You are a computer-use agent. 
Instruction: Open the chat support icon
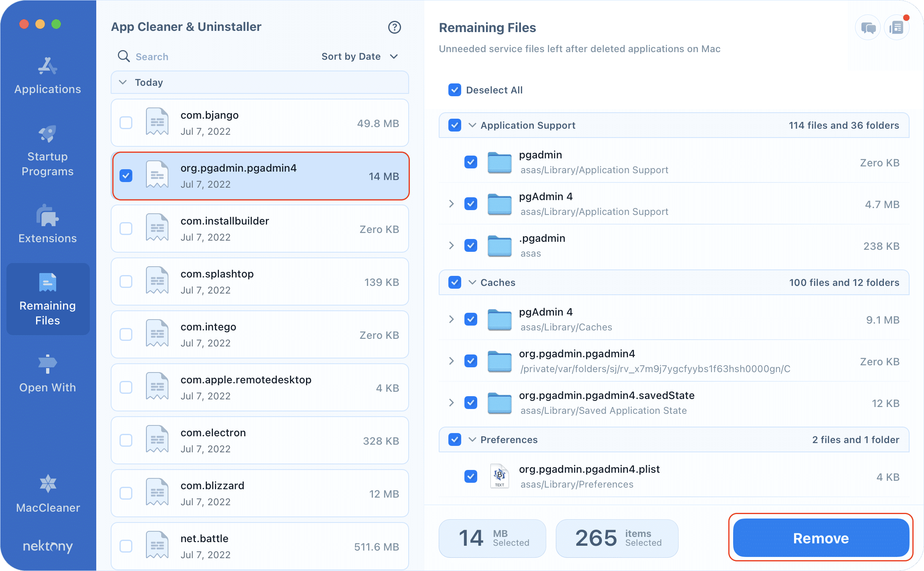867,27
